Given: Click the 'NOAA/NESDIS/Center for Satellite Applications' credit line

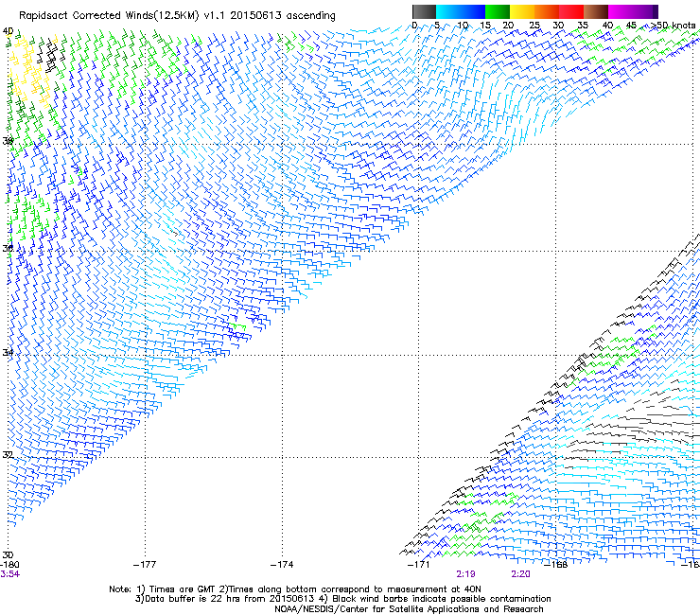Looking at the screenshot, I should pos(409,609).
